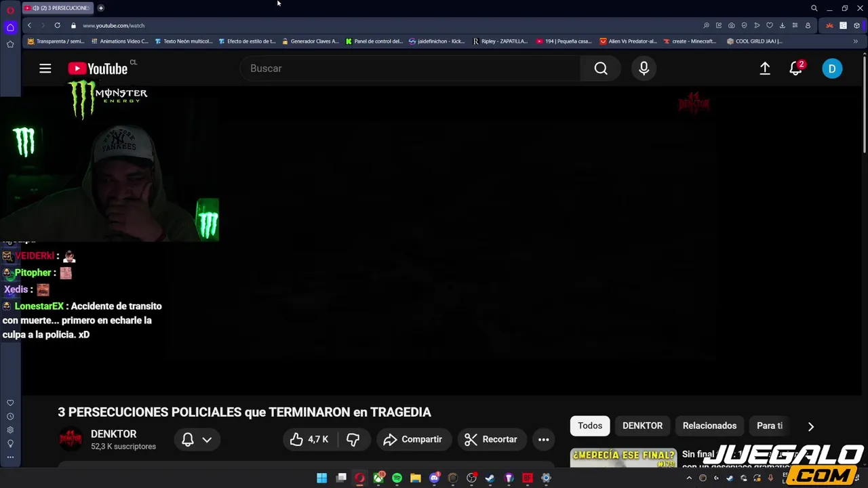Screen dimensions: 868x488
Task: Mute the tab via its speaker icon
Action: (35, 8)
